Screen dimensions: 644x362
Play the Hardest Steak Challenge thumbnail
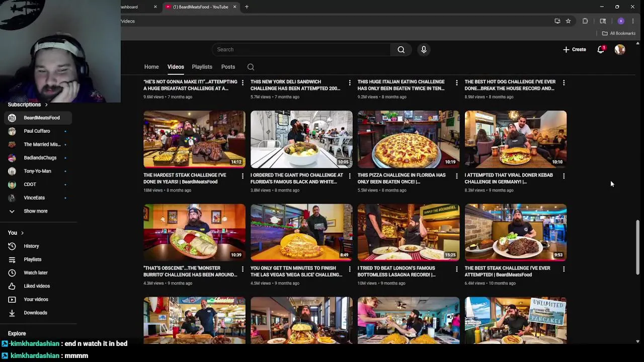194,139
